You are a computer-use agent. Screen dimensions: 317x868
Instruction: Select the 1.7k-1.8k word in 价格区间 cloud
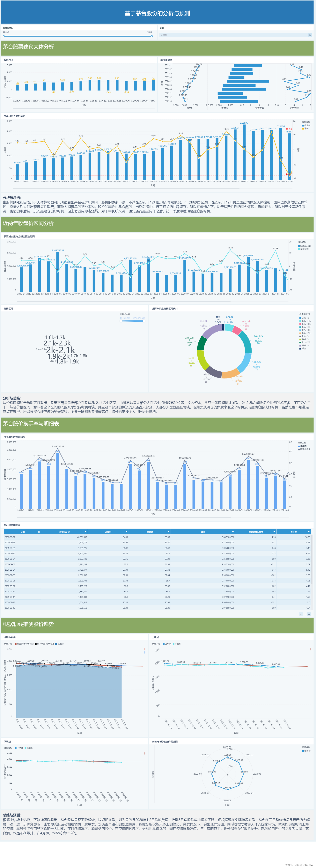point(79,355)
